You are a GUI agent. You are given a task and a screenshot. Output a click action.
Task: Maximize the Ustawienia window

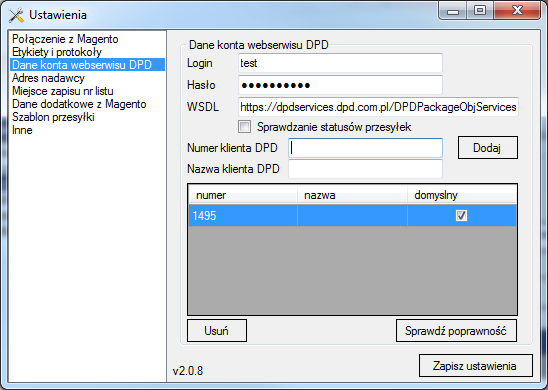coord(480,11)
